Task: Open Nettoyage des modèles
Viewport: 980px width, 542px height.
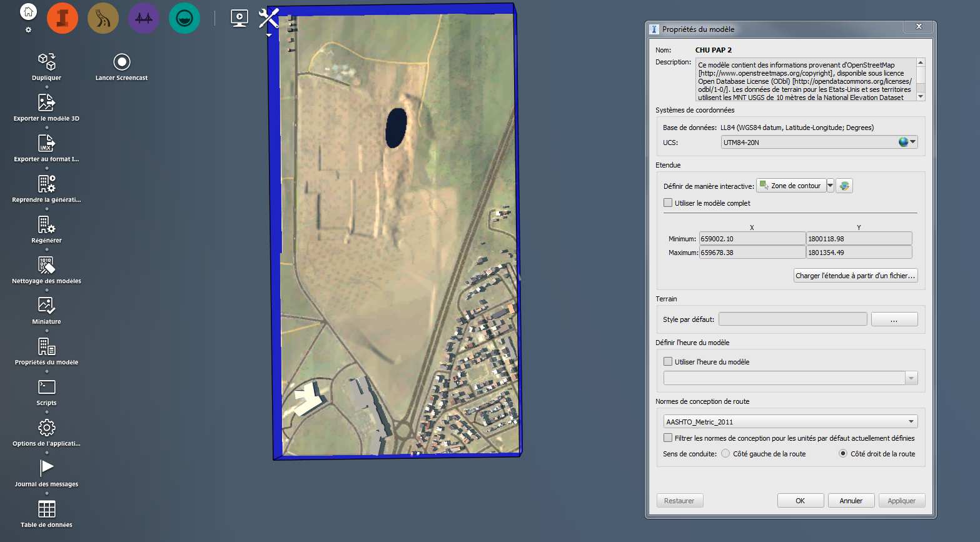Action: (46, 264)
